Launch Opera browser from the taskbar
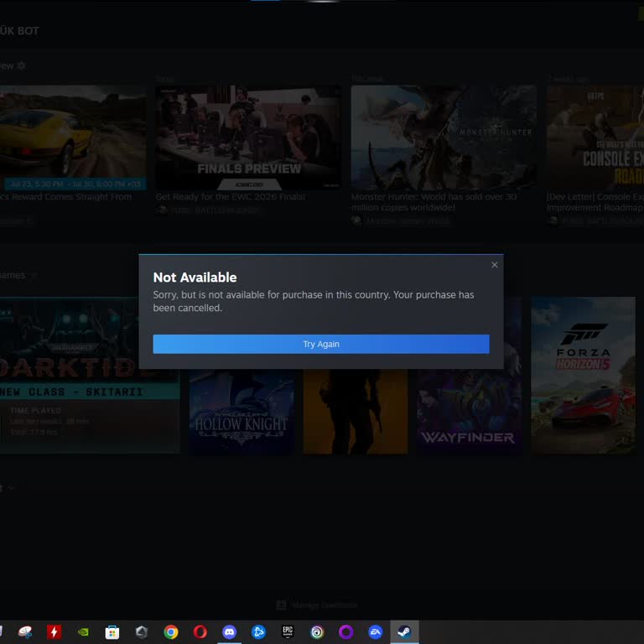Viewport: 644px width, 644px height. click(x=200, y=631)
